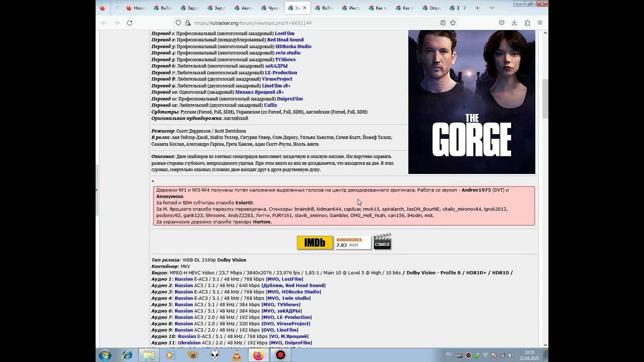This screenshot has width=644, height=362.
Task: Go back to the previous page
Action: coord(104,23)
